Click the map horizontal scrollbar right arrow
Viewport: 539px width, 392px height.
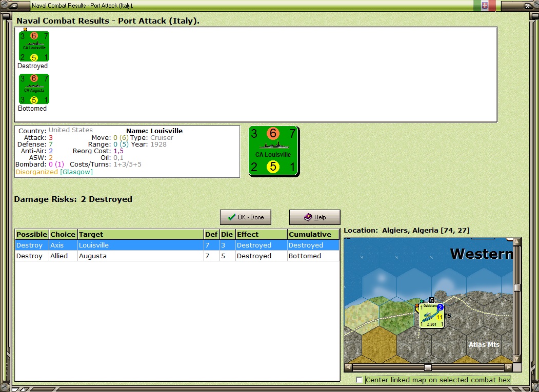[x=509, y=367]
